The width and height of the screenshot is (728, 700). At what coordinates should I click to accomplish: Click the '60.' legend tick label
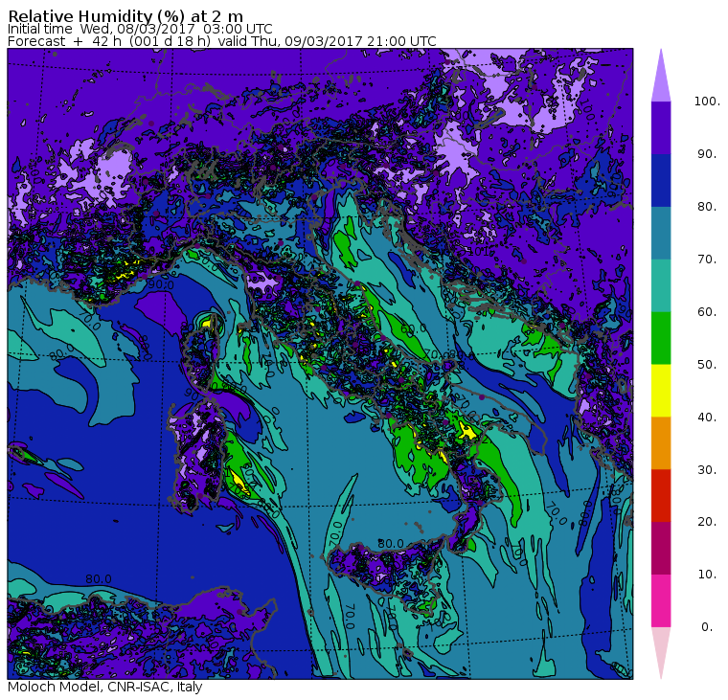point(707,311)
